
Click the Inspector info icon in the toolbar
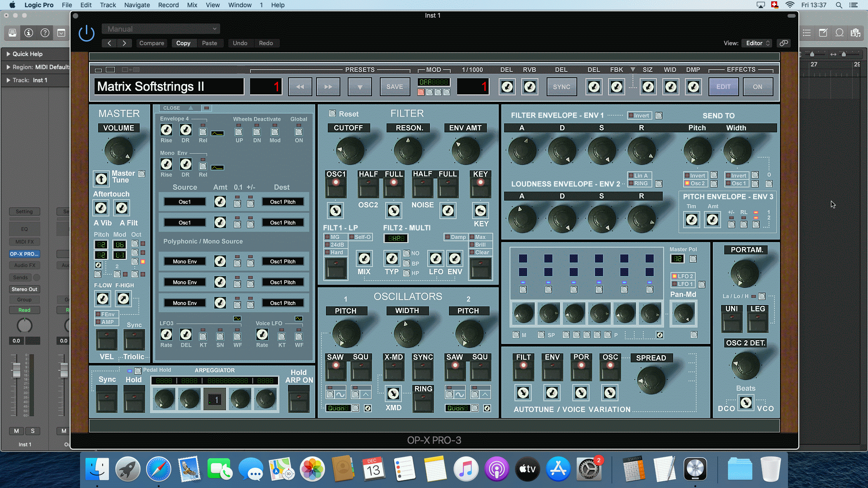[29, 33]
